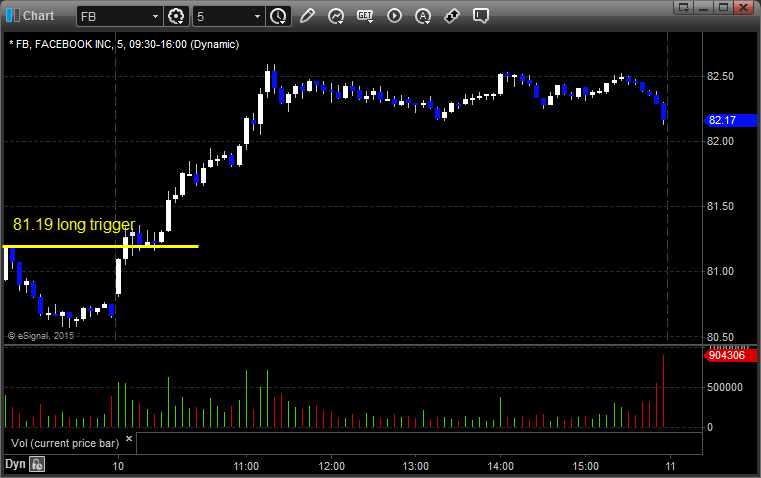Click the 11:00 time axis label

point(246,466)
